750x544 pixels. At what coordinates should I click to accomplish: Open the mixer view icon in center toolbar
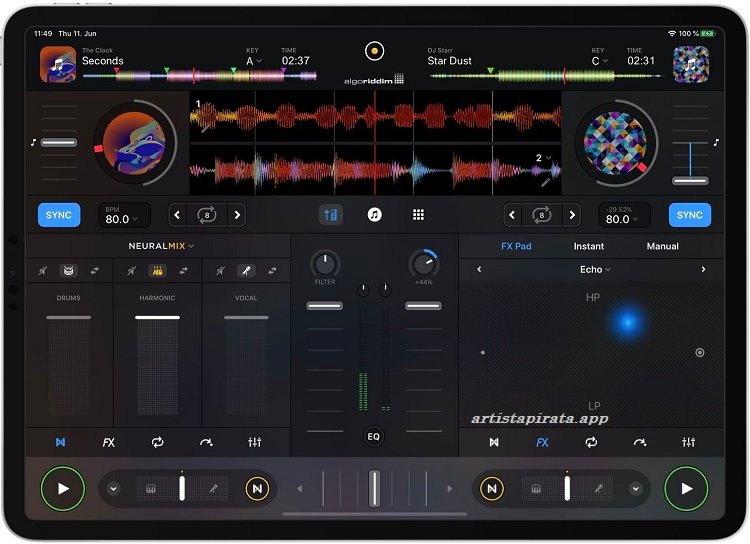point(331,215)
